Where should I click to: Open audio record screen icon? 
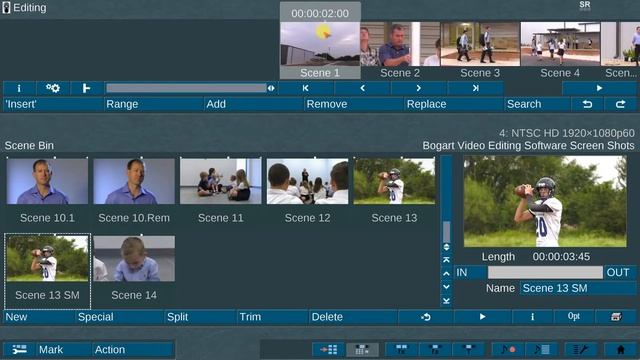click(x=508, y=350)
